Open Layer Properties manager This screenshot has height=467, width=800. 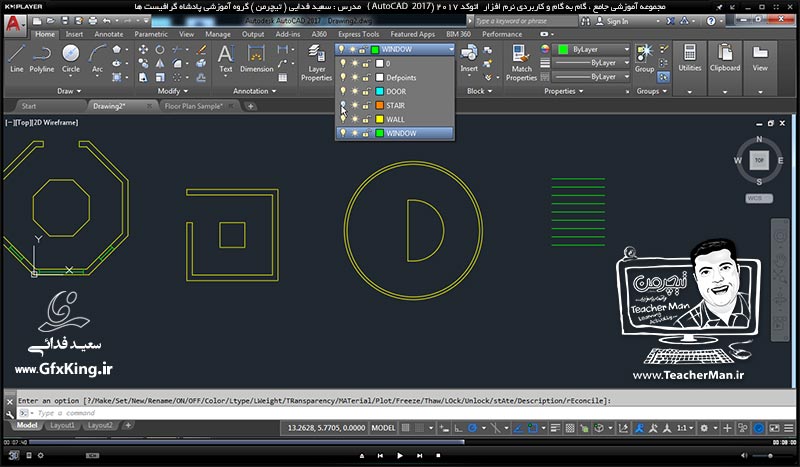tap(316, 63)
